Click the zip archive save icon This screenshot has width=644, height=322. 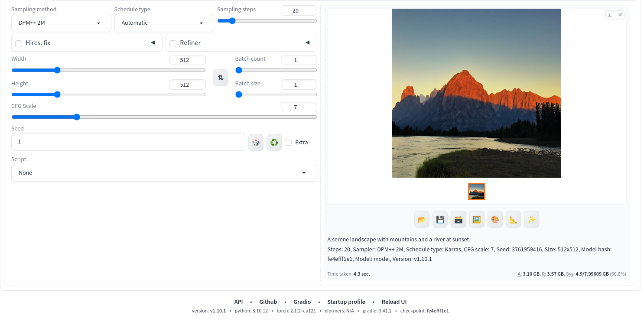click(x=458, y=220)
